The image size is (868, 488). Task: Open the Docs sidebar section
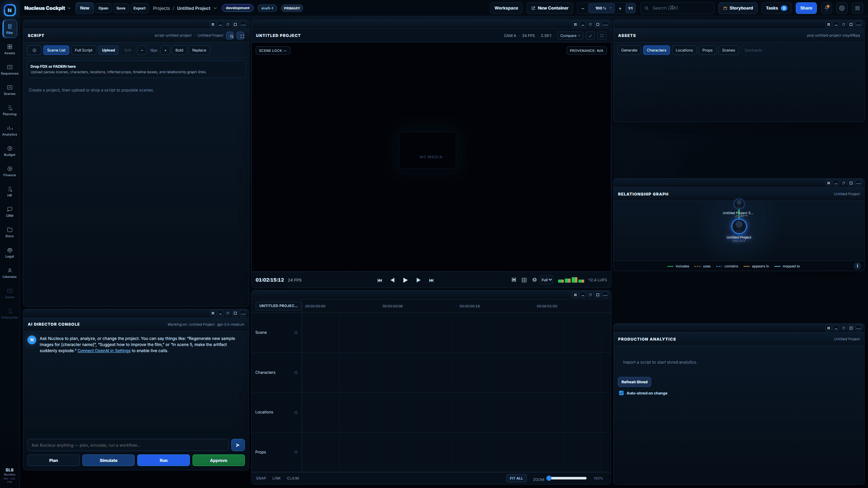pos(9,232)
